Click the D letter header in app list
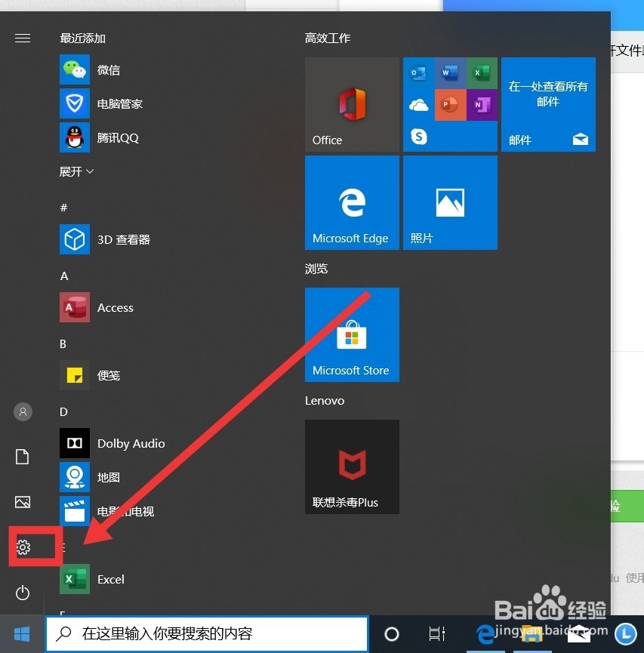The image size is (644, 653). tap(63, 412)
